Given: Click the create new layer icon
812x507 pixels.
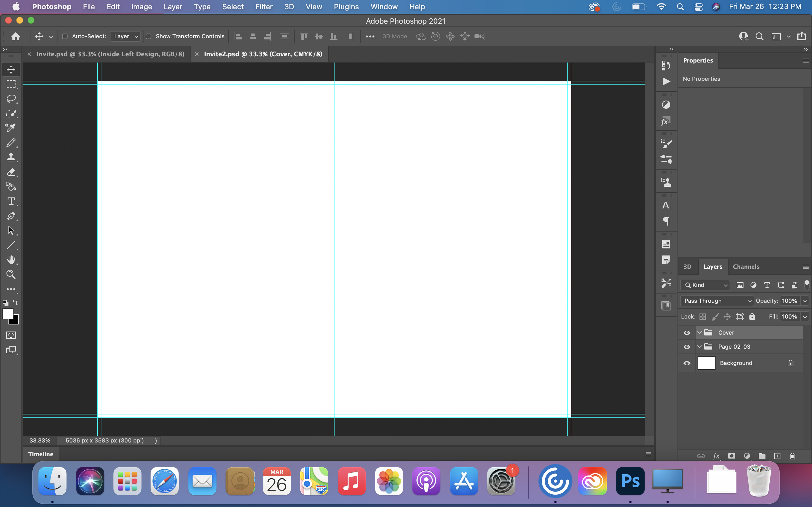Looking at the screenshot, I should (x=777, y=456).
